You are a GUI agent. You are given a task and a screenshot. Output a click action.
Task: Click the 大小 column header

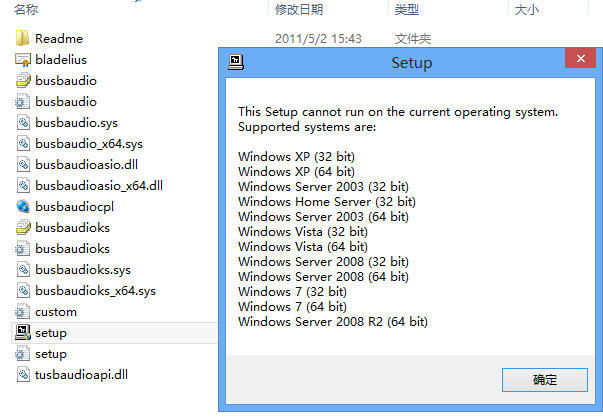526,9
